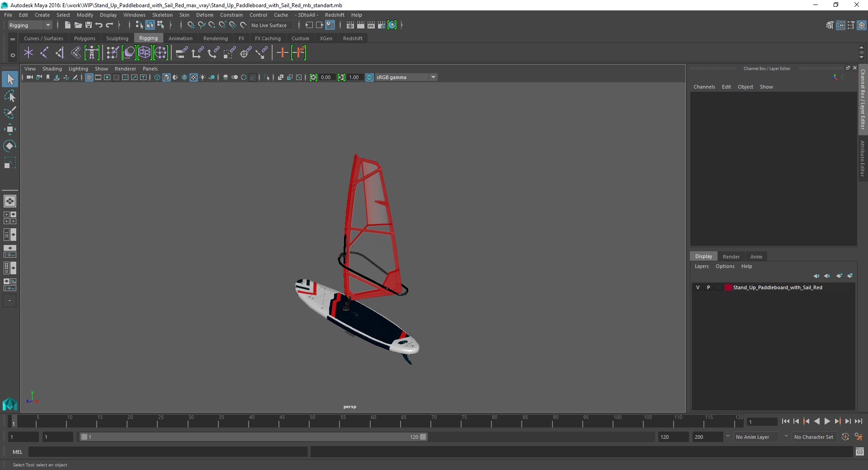This screenshot has height=470, width=868.
Task: Click the Redo arrow icon
Action: pos(109,25)
